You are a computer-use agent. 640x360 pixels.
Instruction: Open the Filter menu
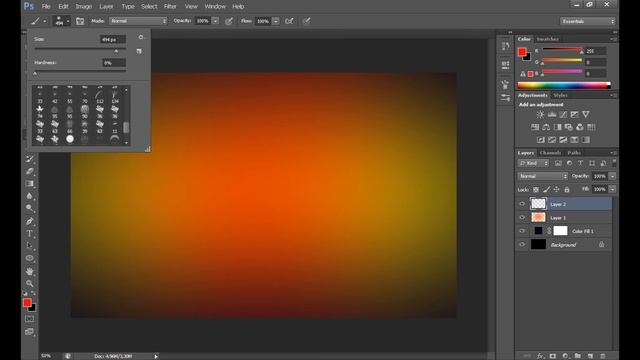pyautogui.click(x=170, y=7)
